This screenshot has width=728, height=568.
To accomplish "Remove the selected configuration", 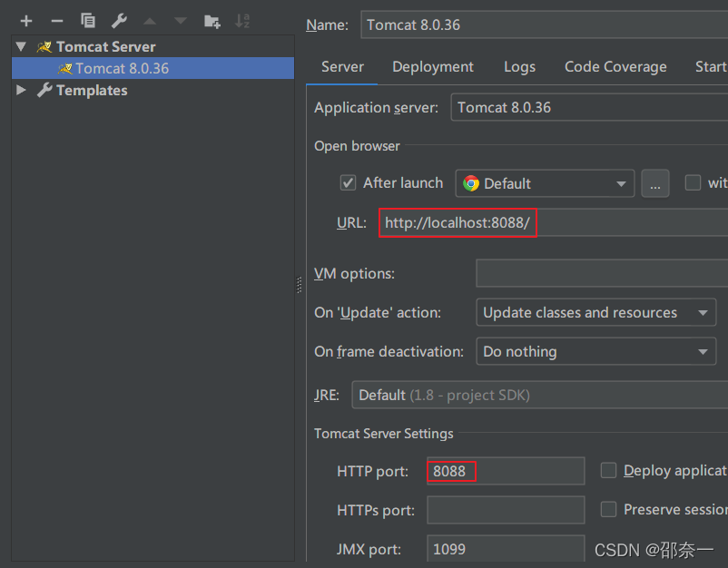I will (x=56, y=21).
